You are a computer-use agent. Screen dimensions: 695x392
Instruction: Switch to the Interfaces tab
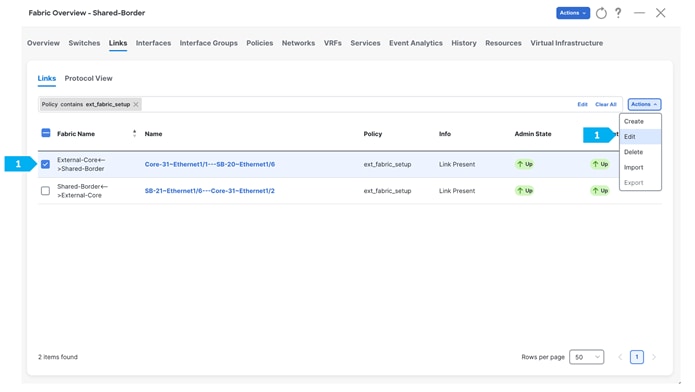tap(153, 43)
